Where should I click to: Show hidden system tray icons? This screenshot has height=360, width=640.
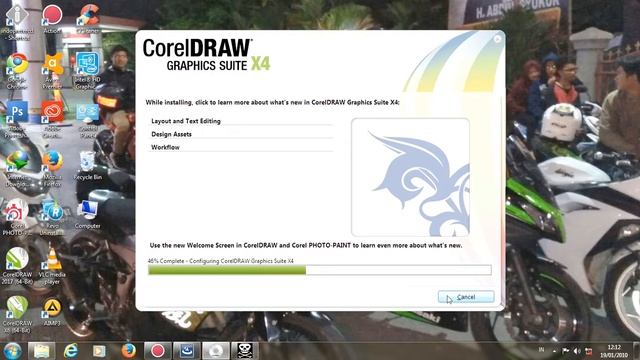(x=554, y=351)
